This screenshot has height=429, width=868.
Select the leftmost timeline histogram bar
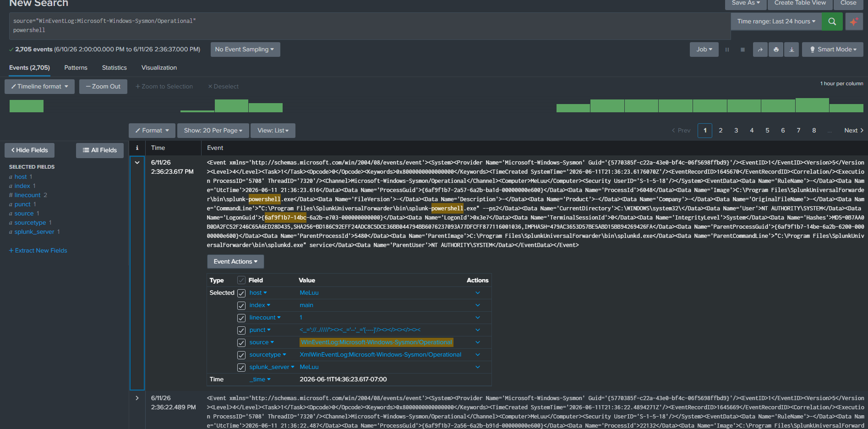27,106
